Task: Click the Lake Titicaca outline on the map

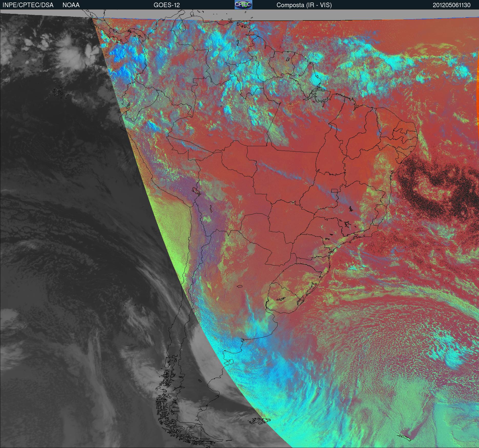Action: pos(196,191)
